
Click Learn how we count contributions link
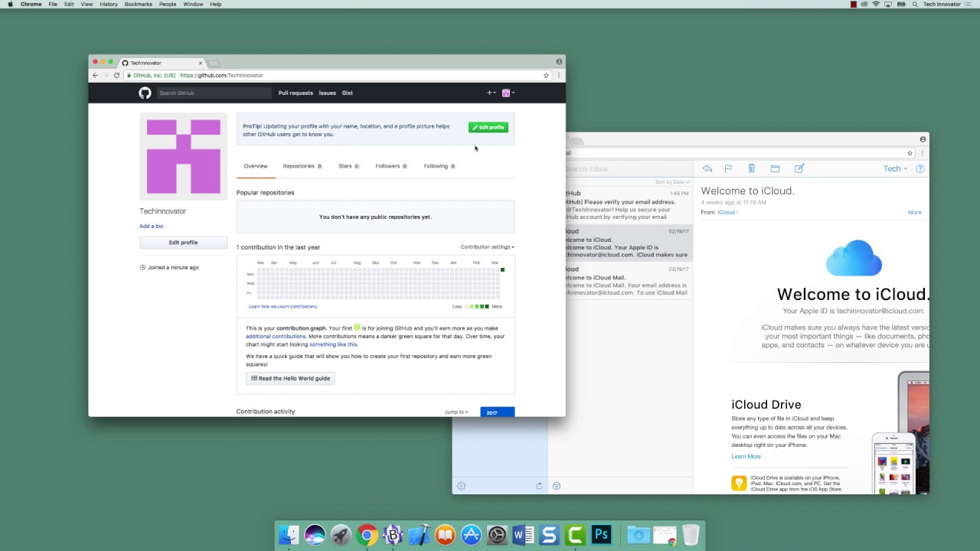click(x=283, y=306)
